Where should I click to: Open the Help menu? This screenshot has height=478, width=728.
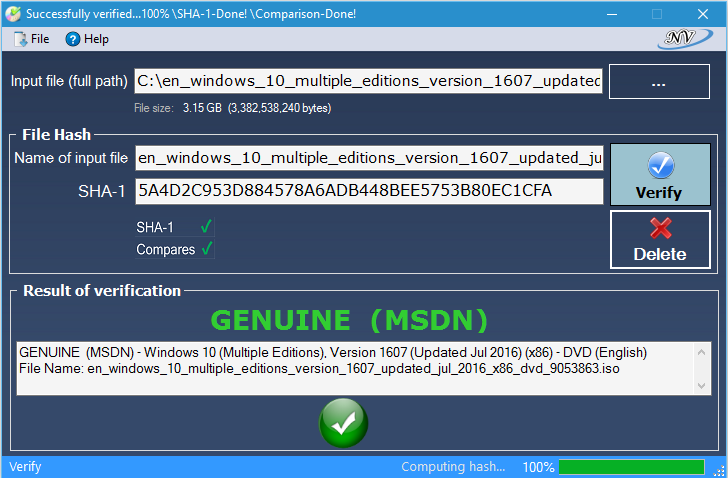coord(87,39)
